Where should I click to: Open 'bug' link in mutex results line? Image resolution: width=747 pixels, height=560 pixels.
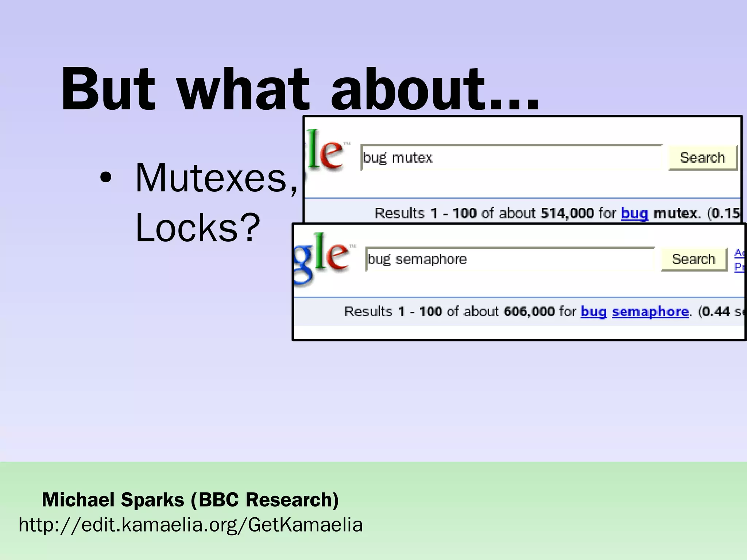tap(634, 213)
